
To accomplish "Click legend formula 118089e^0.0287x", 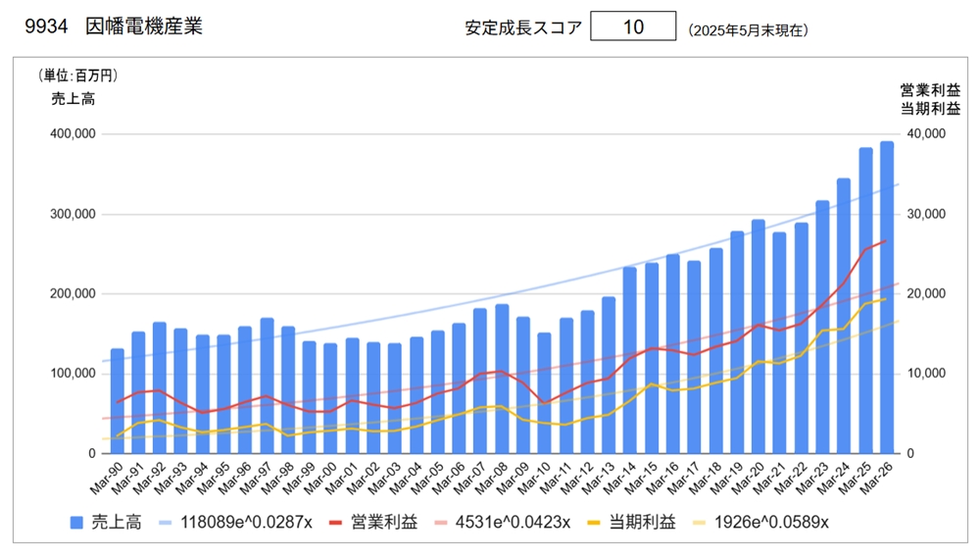I will pos(246,523).
